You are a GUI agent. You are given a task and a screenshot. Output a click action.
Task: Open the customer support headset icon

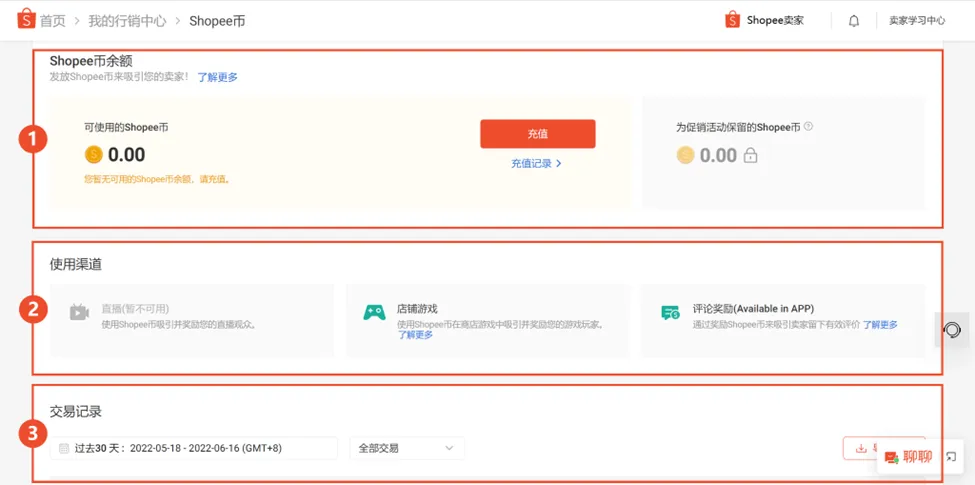pyautogui.click(x=952, y=330)
